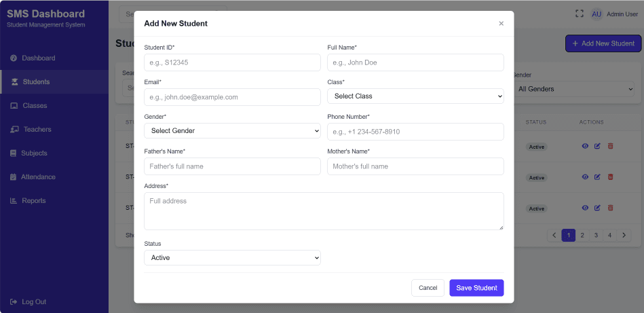Screen dimensions: 644x313
Task: Click the Teachers chalkboard icon in sidebar
Action: pyautogui.click(x=14, y=130)
